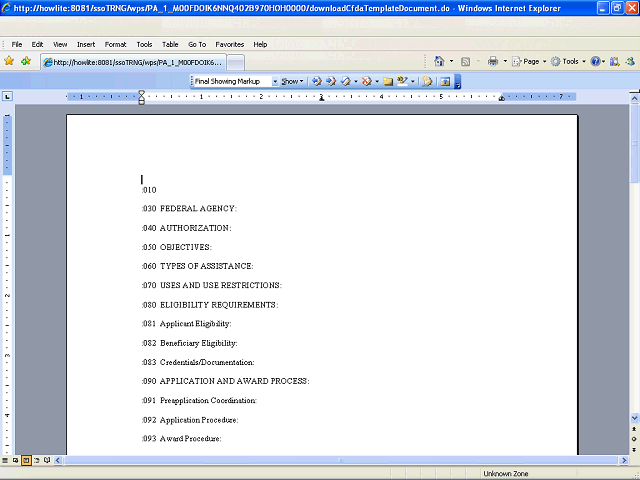Open the Help menu

pyautogui.click(x=260, y=44)
